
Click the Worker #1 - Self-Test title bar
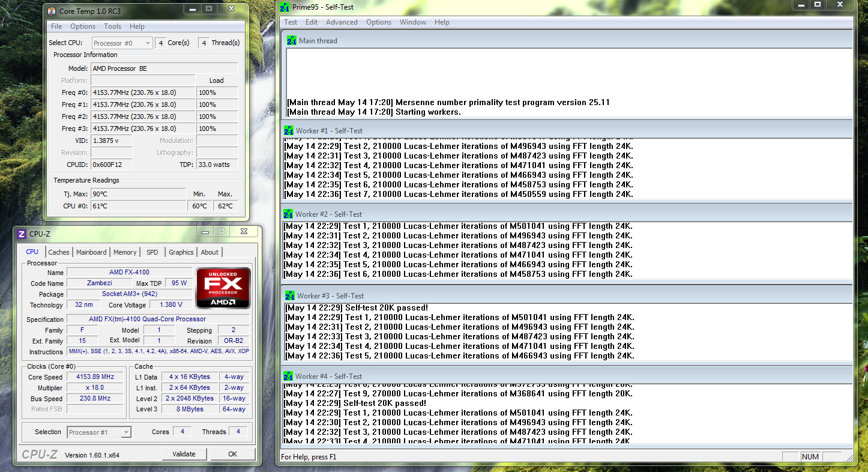click(567, 130)
